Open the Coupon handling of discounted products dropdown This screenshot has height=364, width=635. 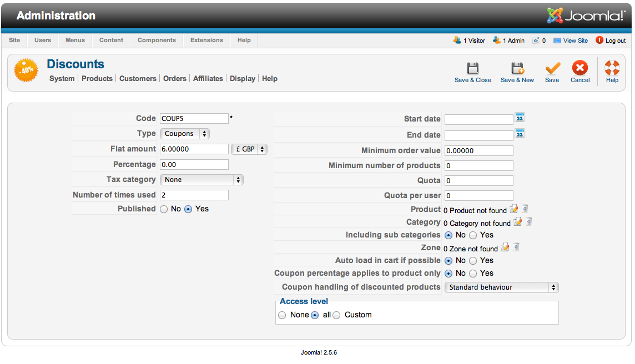501,287
